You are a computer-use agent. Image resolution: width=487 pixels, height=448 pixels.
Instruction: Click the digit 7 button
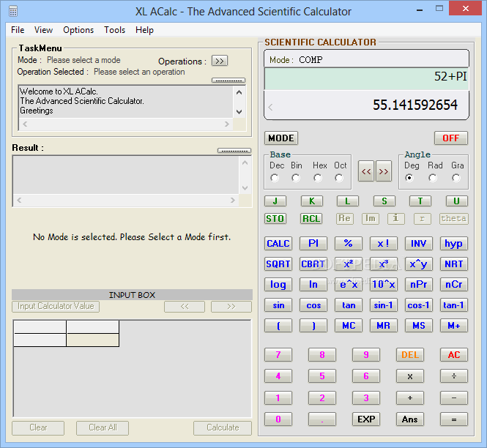pyautogui.click(x=278, y=354)
